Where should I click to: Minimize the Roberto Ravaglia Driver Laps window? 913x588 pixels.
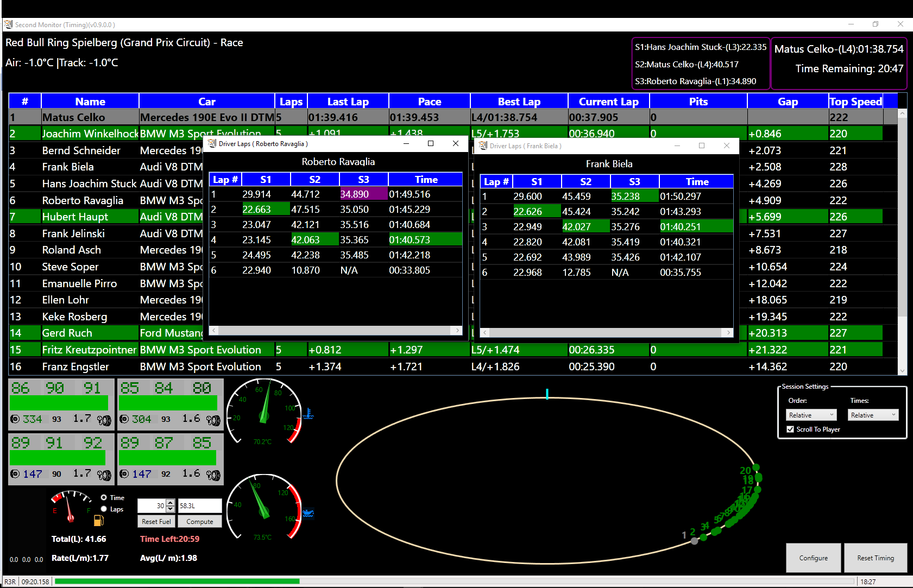pos(406,143)
